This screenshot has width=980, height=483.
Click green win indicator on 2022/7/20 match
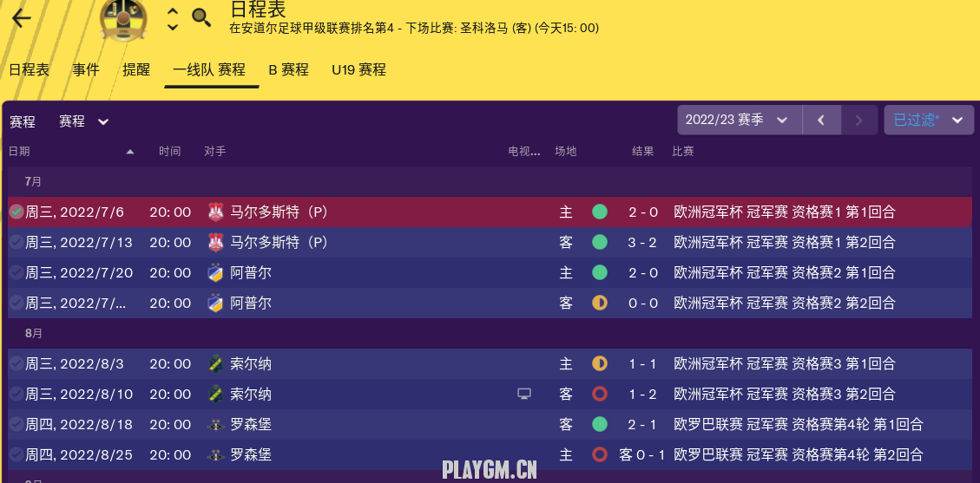coord(600,272)
